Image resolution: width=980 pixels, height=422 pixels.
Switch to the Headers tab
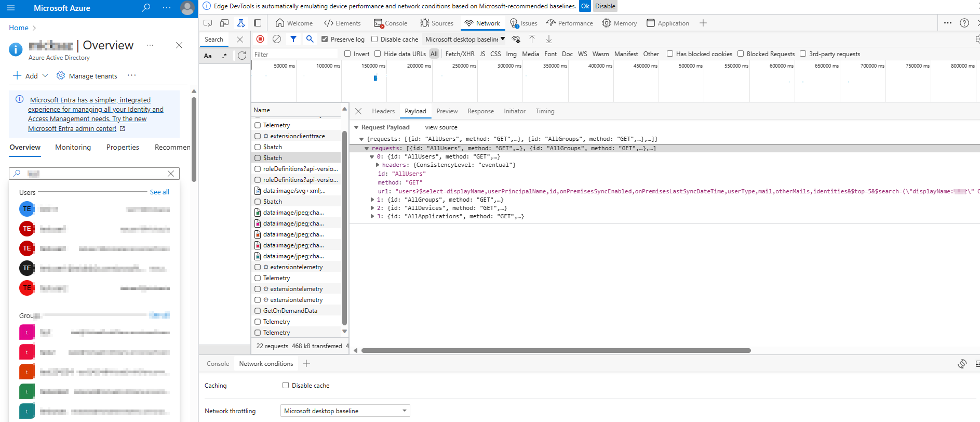point(383,111)
